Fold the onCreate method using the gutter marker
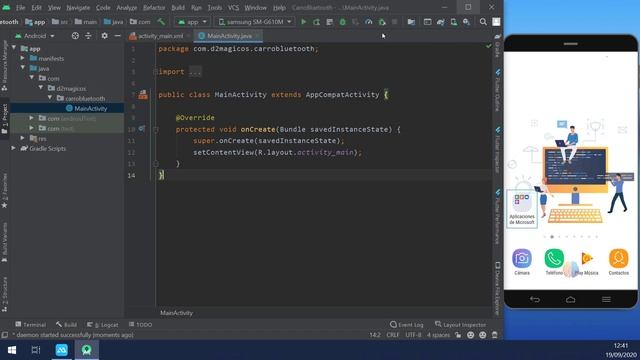 (x=156, y=129)
